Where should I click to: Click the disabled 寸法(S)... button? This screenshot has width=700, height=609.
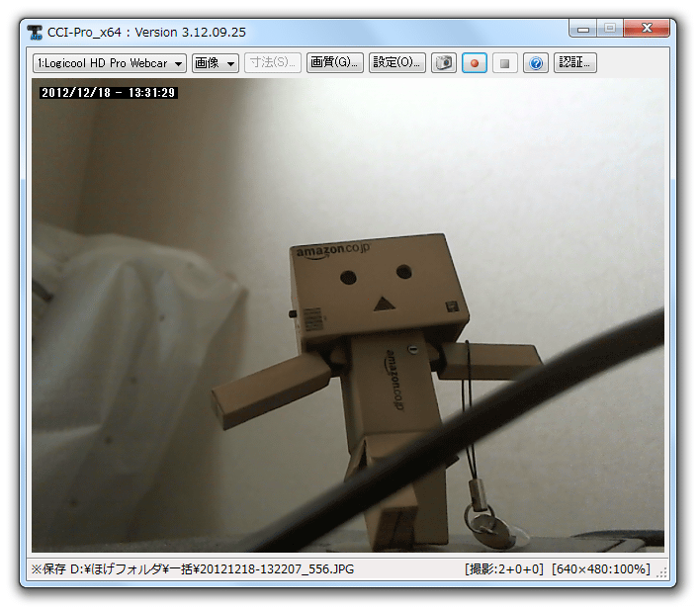[272, 62]
